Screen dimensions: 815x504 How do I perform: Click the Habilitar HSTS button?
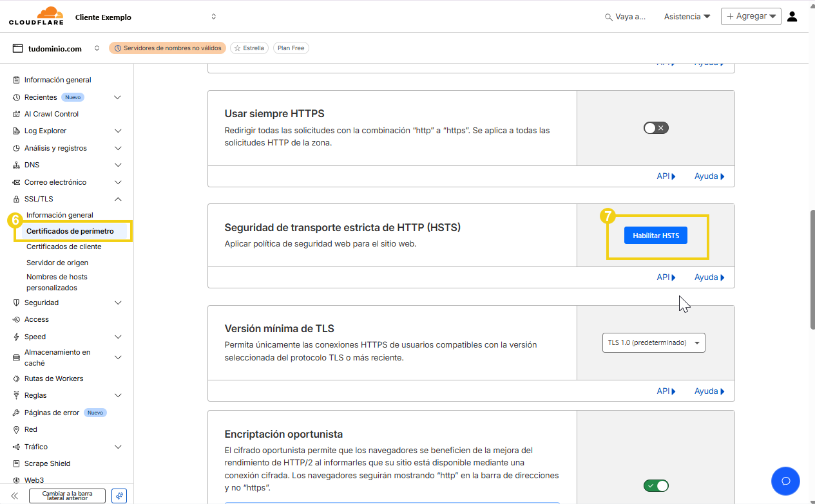coord(655,235)
